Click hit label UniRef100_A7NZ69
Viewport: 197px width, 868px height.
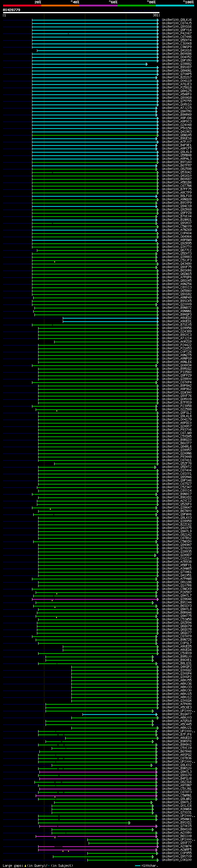pyautogui.click(x=177, y=230)
